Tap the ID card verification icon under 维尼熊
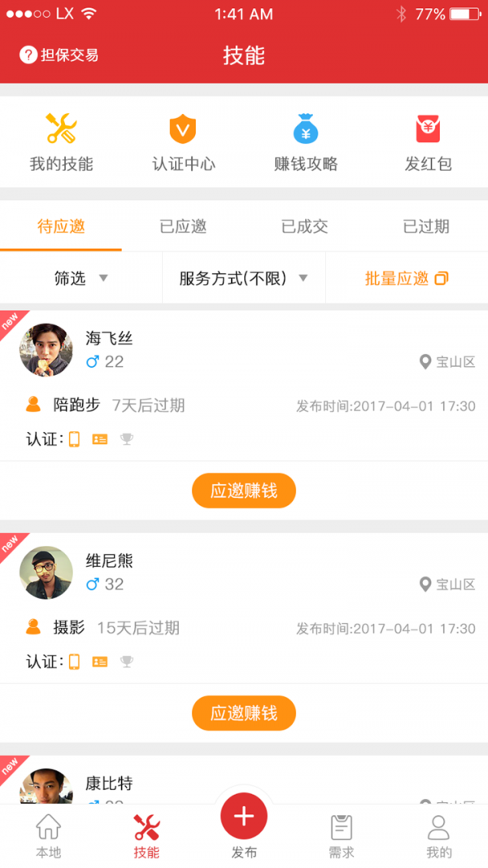Image resolution: width=488 pixels, height=868 pixels. click(x=100, y=661)
